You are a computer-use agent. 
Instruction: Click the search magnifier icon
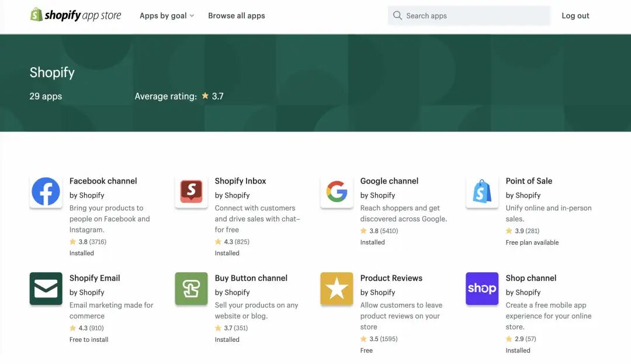click(397, 16)
